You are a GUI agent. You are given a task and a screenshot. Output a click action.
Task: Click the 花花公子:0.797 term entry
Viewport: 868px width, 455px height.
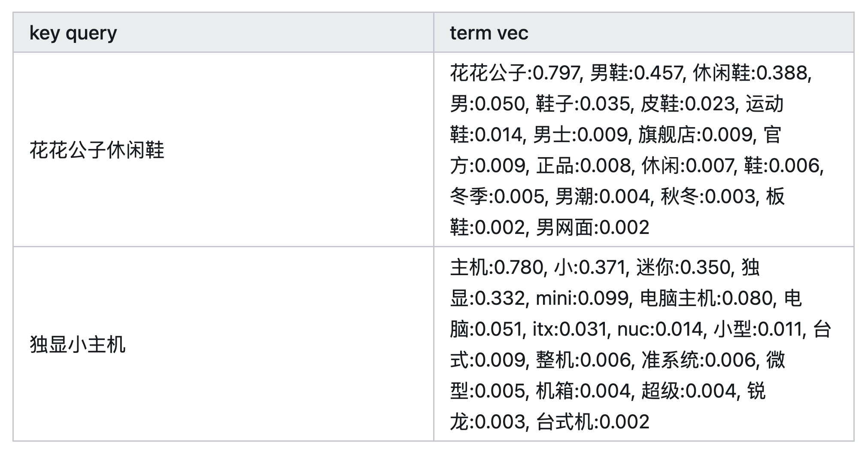pyautogui.click(x=515, y=73)
